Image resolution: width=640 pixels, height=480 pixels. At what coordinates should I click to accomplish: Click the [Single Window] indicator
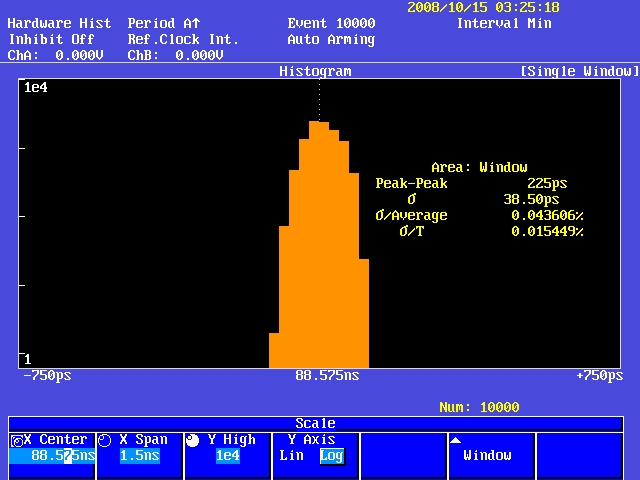point(580,71)
